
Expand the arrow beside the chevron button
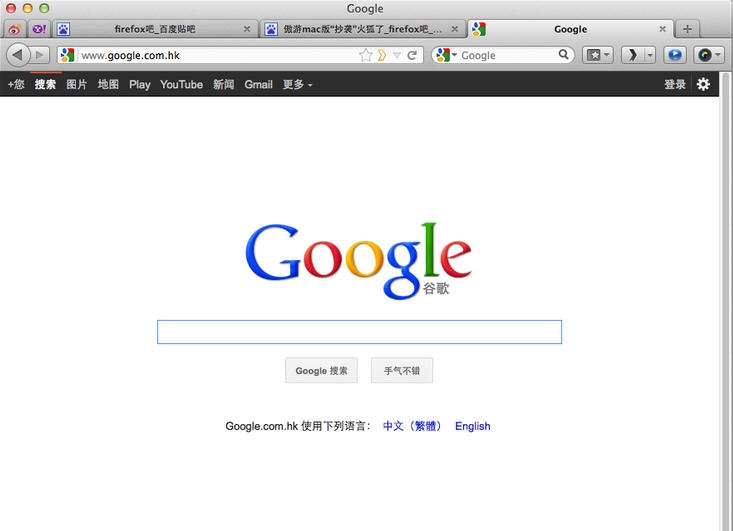(x=650, y=55)
